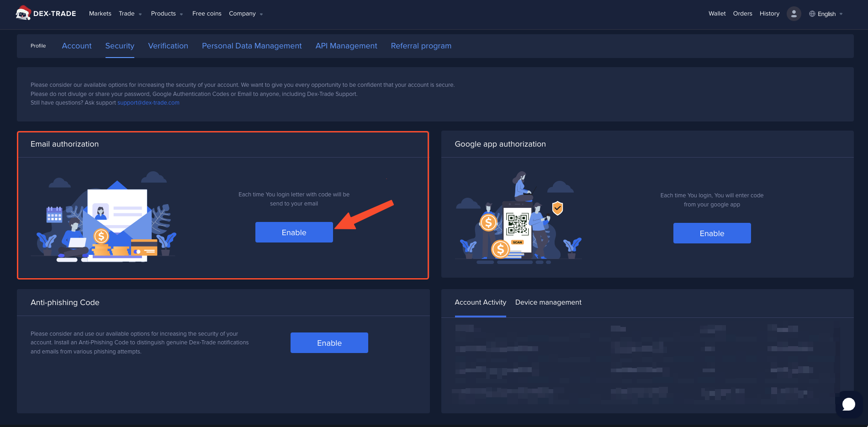Enable Google app authorization
This screenshot has height=427, width=868.
(x=712, y=233)
